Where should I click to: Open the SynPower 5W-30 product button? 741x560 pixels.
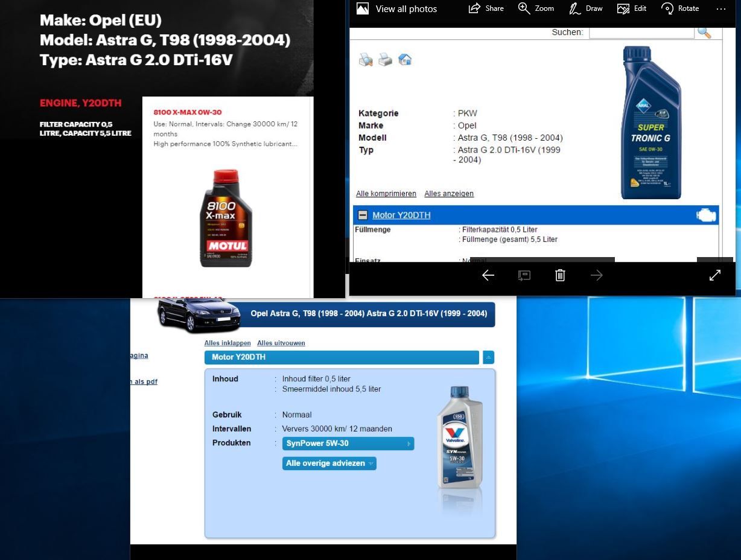348,444
